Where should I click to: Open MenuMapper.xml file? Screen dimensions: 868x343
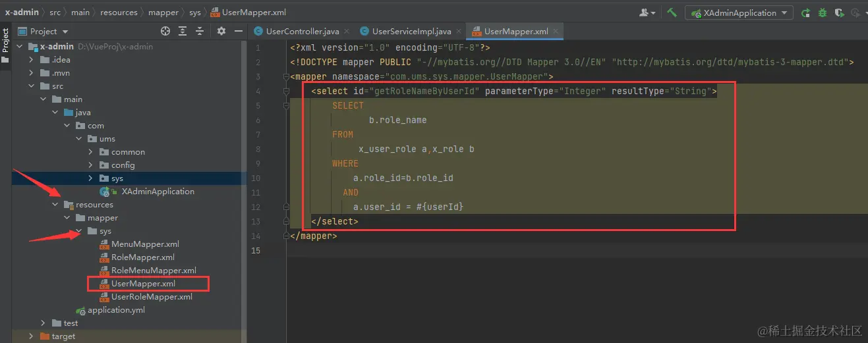[140, 244]
